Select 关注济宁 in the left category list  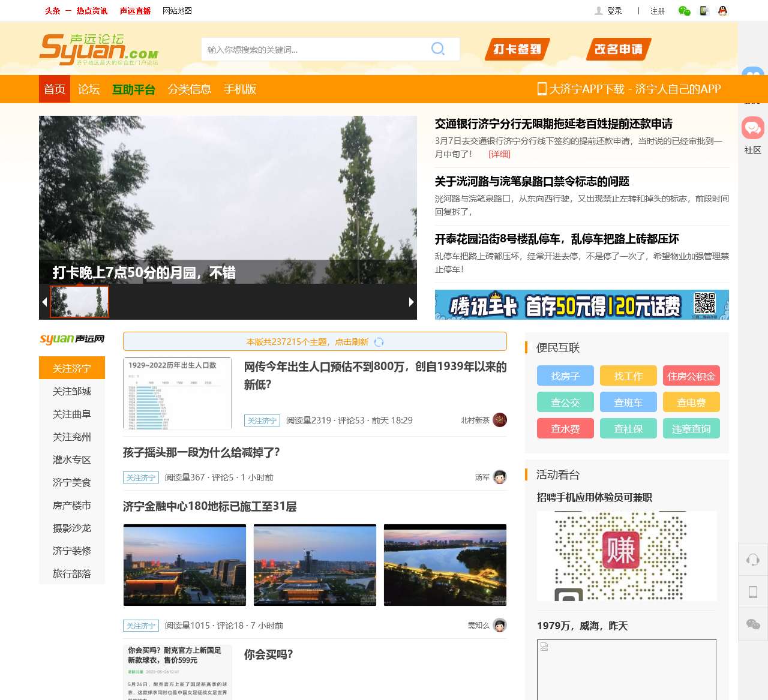(x=72, y=368)
